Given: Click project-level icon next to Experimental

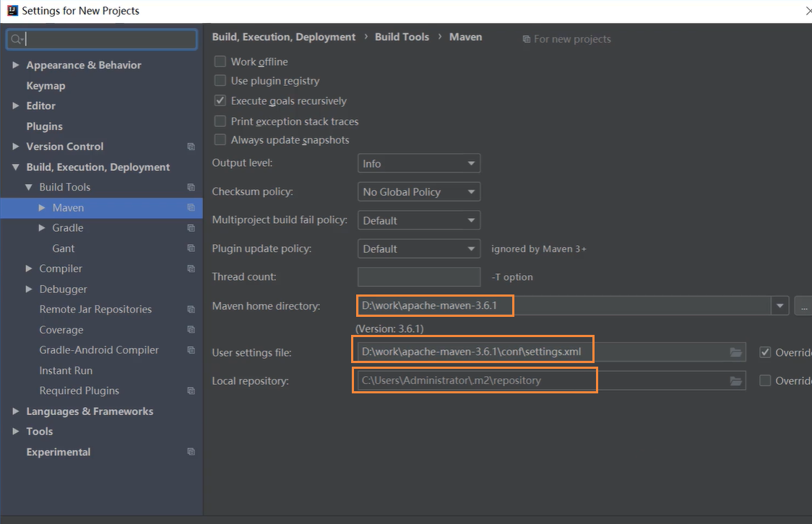Looking at the screenshot, I should pos(191,452).
